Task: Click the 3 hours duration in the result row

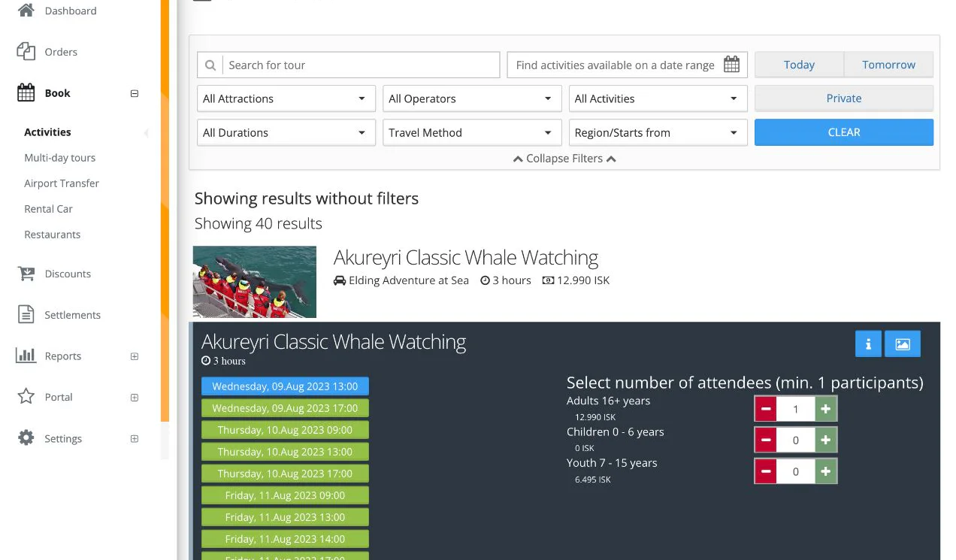Action: tap(506, 280)
